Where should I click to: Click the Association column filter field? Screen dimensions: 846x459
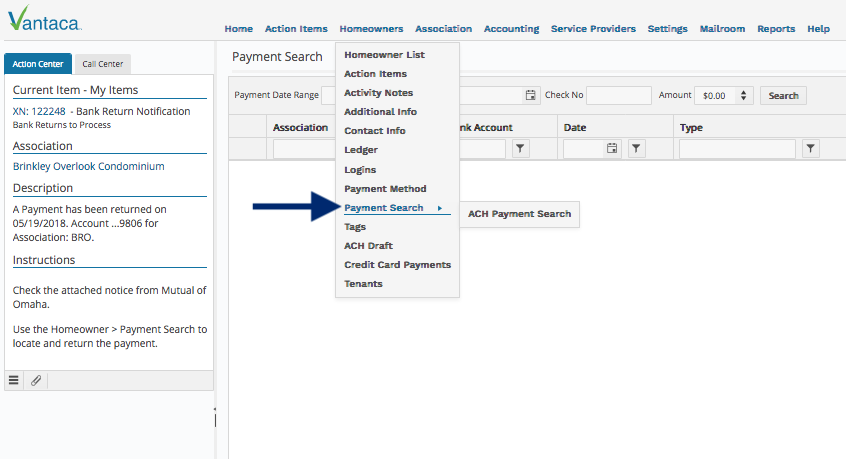pos(304,148)
